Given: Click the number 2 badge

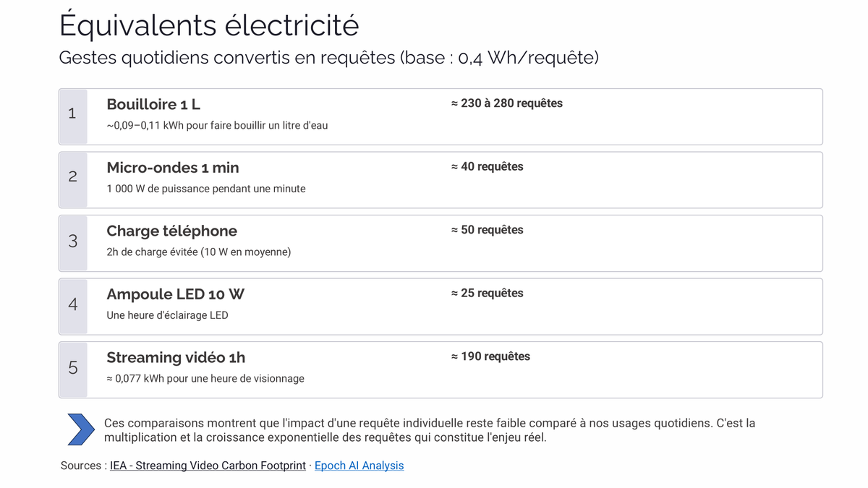Looking at the screenshot, I should [x=72, y=177].
